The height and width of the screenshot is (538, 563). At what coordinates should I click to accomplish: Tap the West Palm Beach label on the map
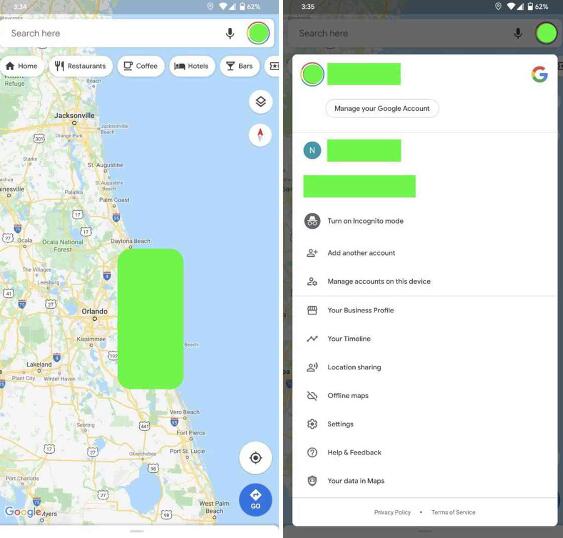(214, 507)
